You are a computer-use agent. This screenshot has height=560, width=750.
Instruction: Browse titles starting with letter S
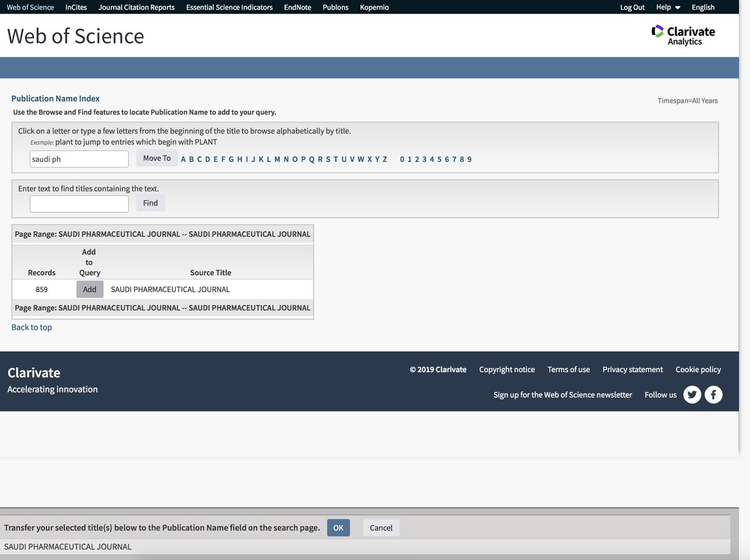[328, 159]
